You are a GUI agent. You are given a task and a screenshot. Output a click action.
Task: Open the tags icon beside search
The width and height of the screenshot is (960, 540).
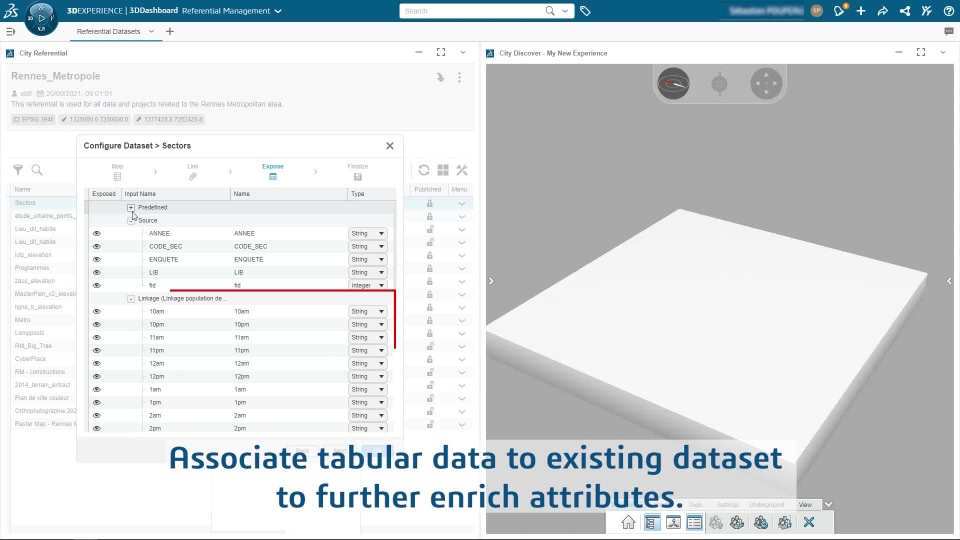(585, 11)
